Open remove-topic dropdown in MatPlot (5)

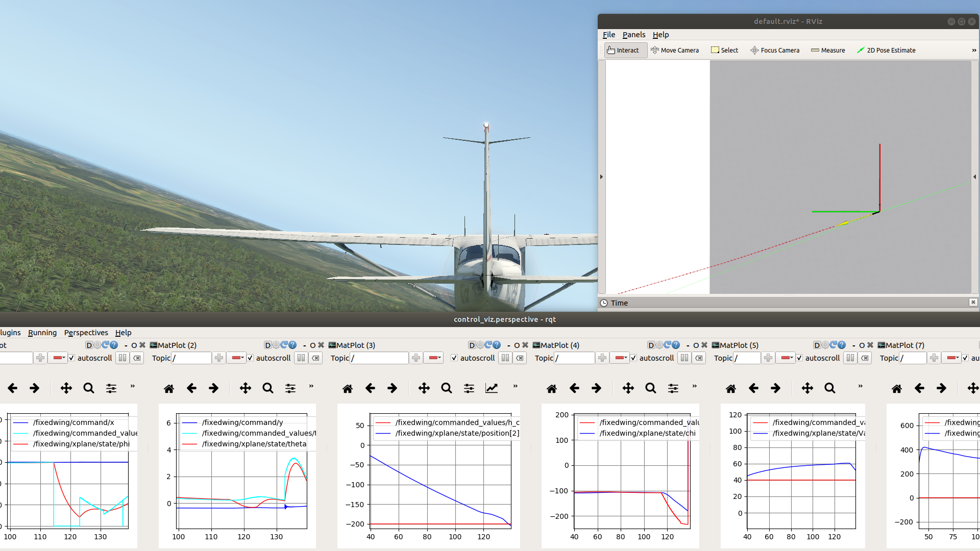786,358
